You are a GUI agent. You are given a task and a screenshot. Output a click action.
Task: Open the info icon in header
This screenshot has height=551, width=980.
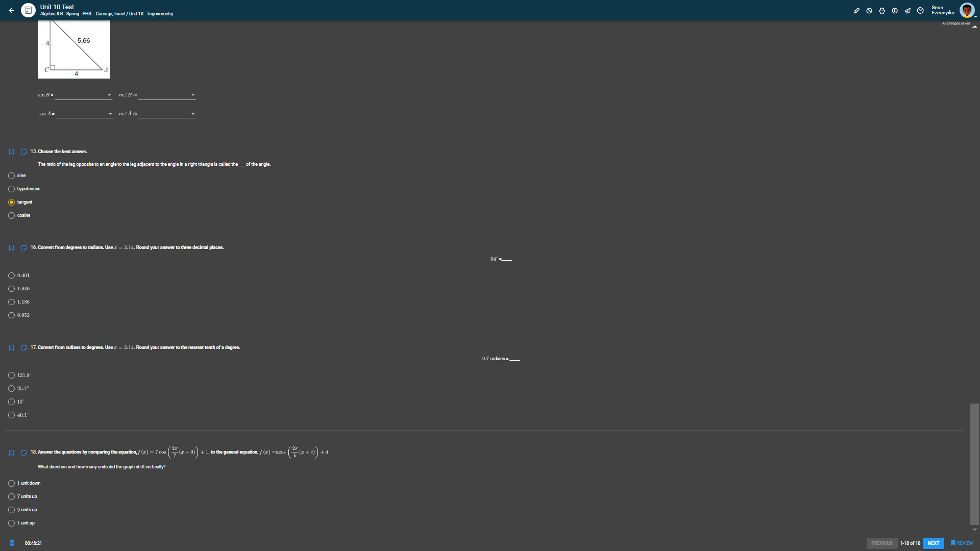pos(895,11)
